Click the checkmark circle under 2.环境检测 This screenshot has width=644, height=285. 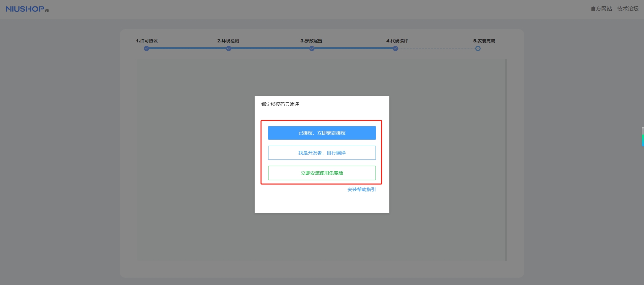pos(229,48)
